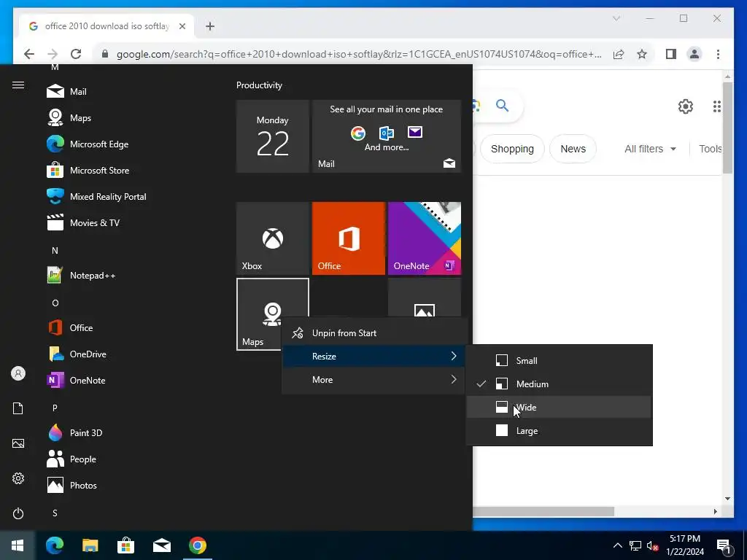Screen dimensions: 747x560
Task: Open the OneNote tile
Action: (425, 238)
